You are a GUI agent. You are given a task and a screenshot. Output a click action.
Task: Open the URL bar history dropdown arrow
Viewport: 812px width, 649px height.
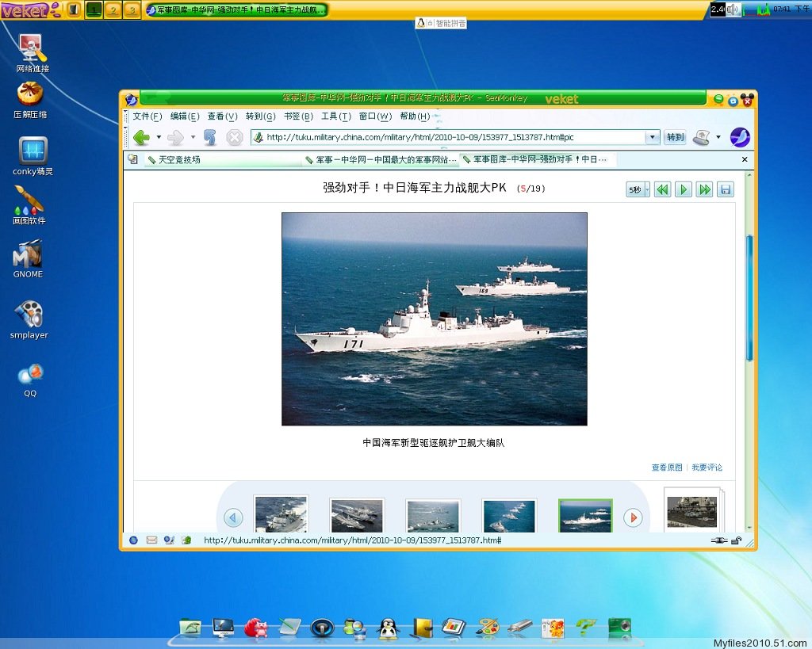[x=653, y=138]
